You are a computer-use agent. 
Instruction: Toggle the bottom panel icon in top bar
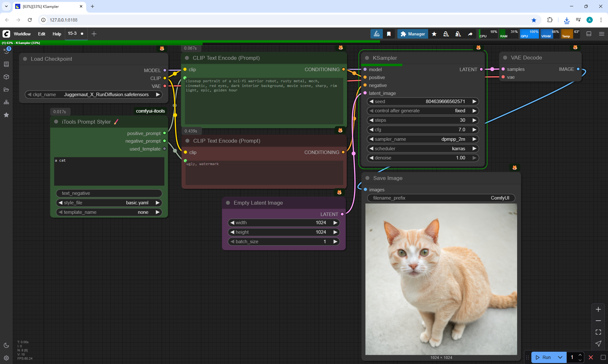589,34
